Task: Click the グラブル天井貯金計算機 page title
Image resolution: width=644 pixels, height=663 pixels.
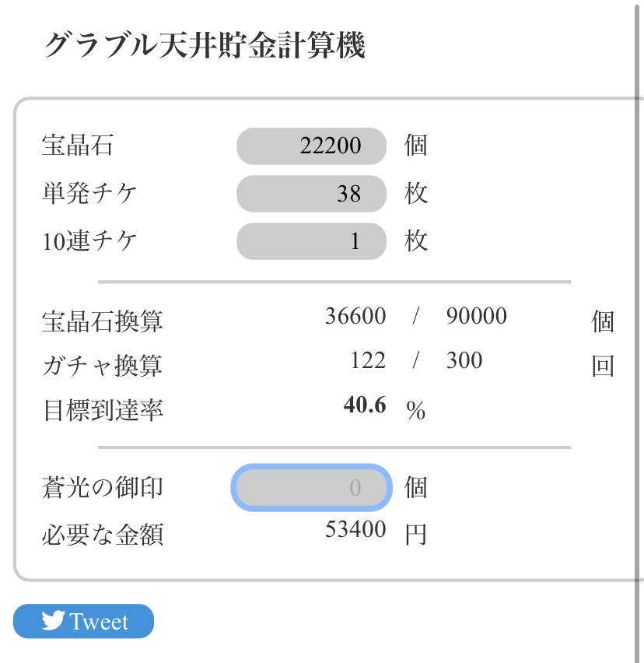Action: click(x=205, y=47)
